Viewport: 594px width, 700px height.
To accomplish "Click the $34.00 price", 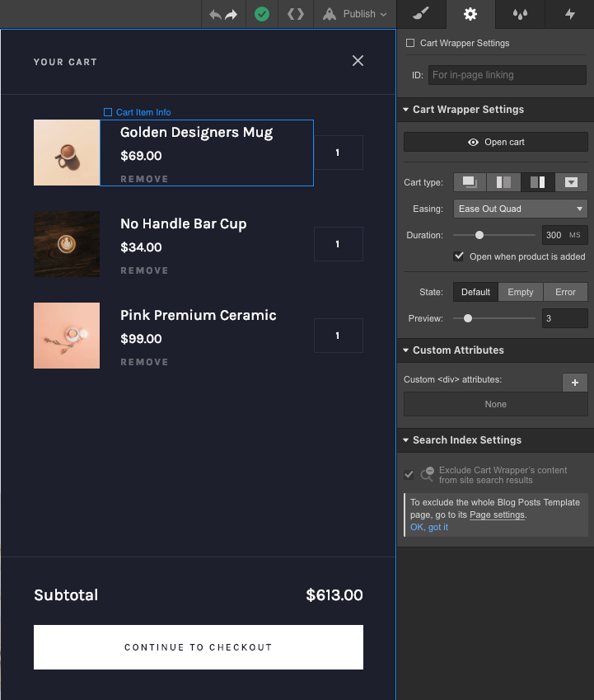I will (x=141, y=247).
